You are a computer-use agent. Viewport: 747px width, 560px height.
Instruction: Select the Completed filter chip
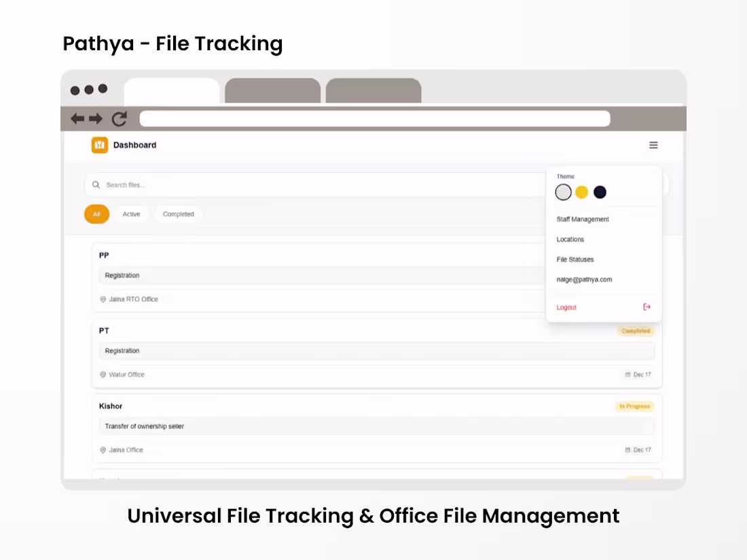pyautogui.click(x=178, y=214)
